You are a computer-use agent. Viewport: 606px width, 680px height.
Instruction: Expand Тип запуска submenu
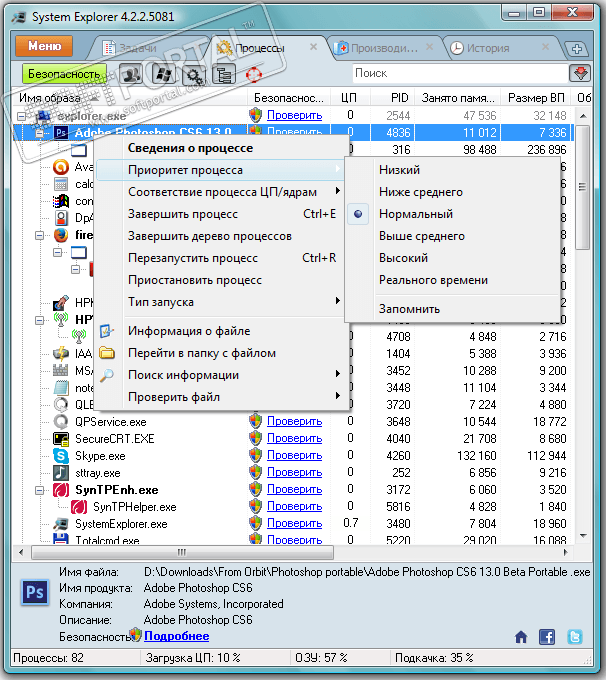tap(220, 302)
